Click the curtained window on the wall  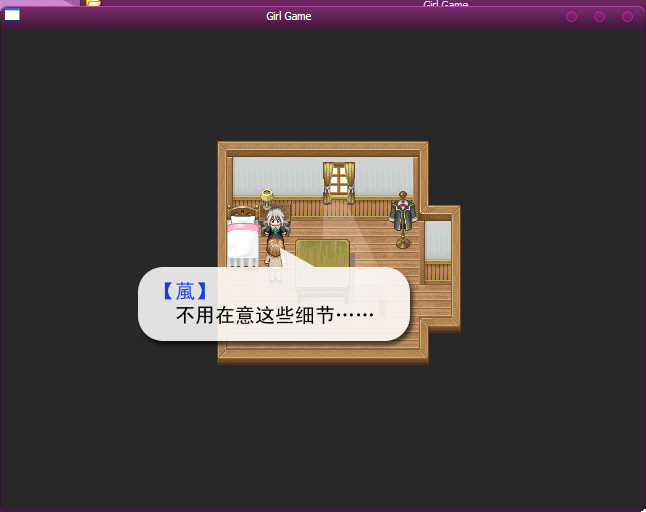pos(339,183)
